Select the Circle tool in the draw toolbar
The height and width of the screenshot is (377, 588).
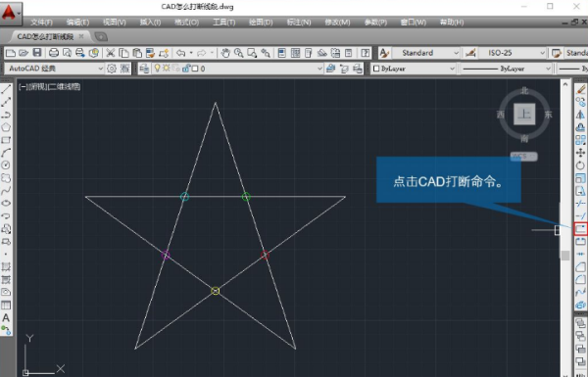point(6,165)
